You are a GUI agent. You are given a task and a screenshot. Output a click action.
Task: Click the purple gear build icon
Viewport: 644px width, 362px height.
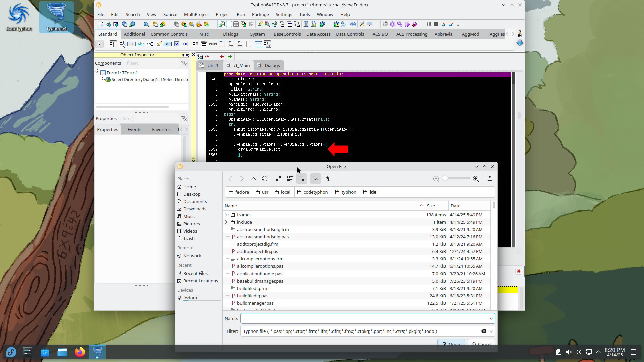(392, 24)
